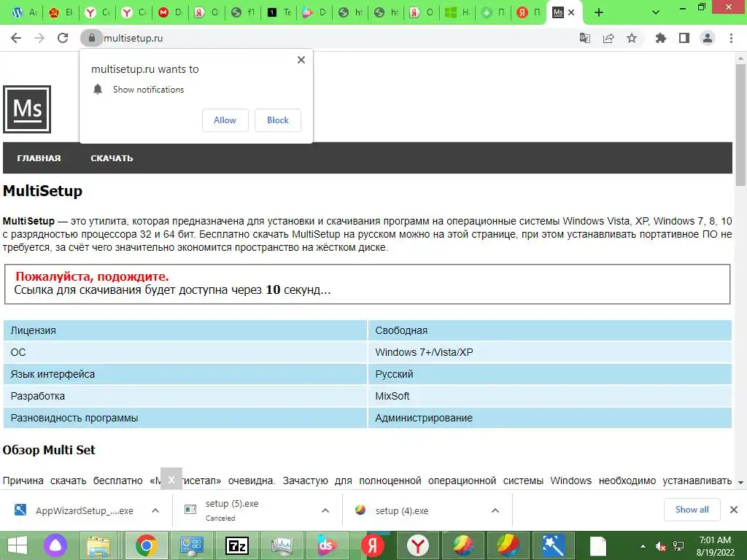Open the ds app taskbar icon
Viewport: 747px width, 560px height.
point(326,545)
